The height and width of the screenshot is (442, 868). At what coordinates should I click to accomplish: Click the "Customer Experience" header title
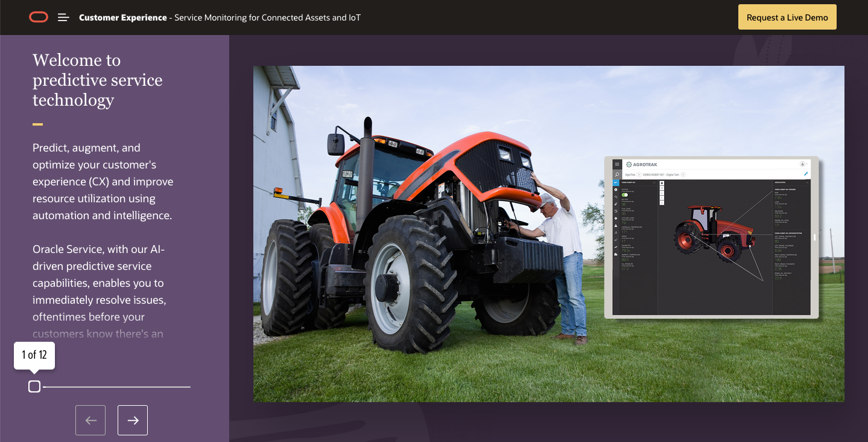123,18
